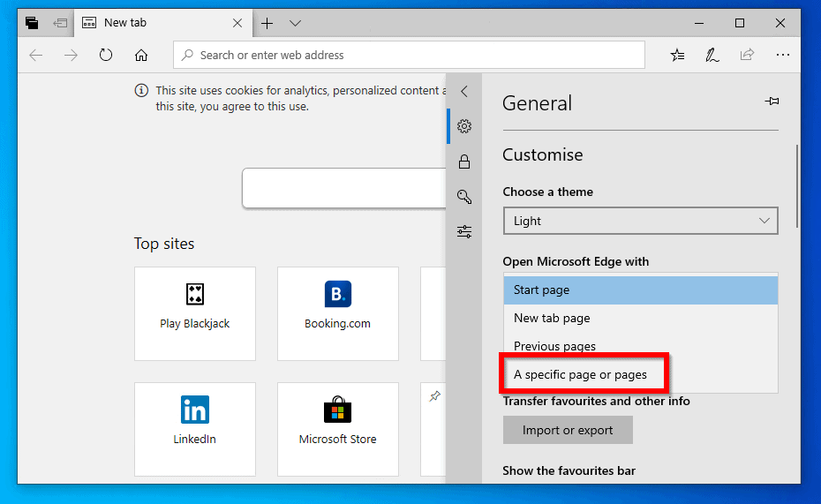
Task: Refresh the page
Action: tap(106, 55)
